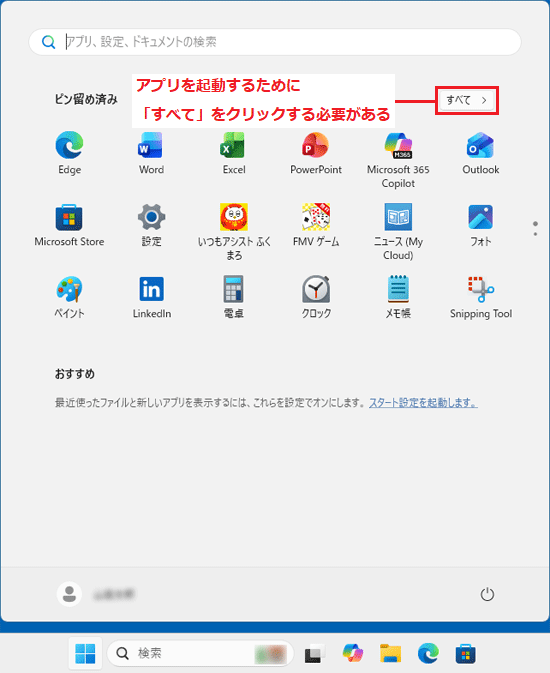Open Microsoft Store from the taskbar

(465, 653)
